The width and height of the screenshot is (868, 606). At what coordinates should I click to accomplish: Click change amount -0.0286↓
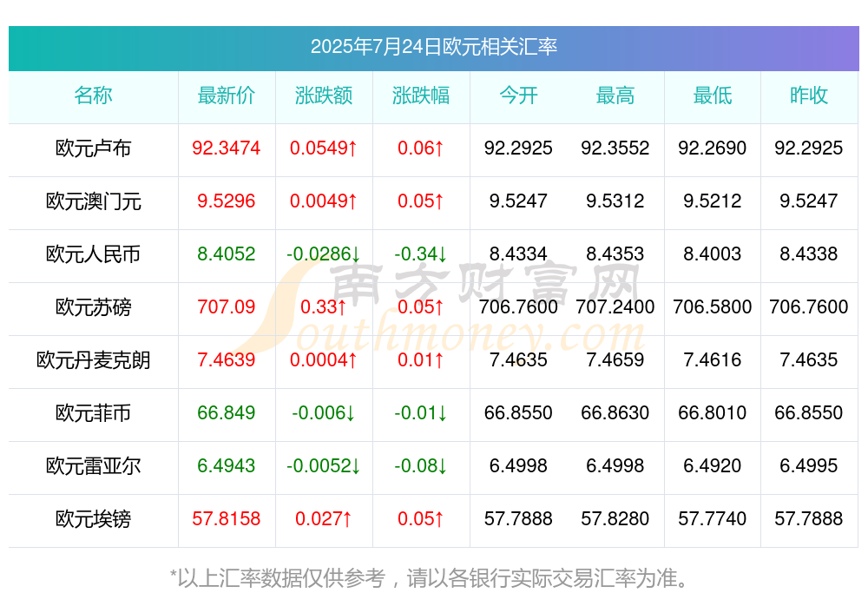tap(324, 254)
